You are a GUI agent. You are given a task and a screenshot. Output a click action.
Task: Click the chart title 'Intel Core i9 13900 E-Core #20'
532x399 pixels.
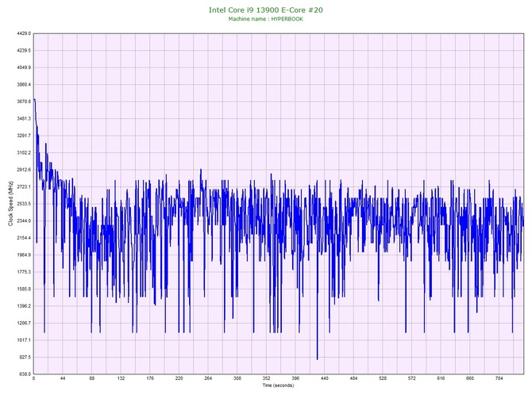pyautogui.click(x=266, y=10)
